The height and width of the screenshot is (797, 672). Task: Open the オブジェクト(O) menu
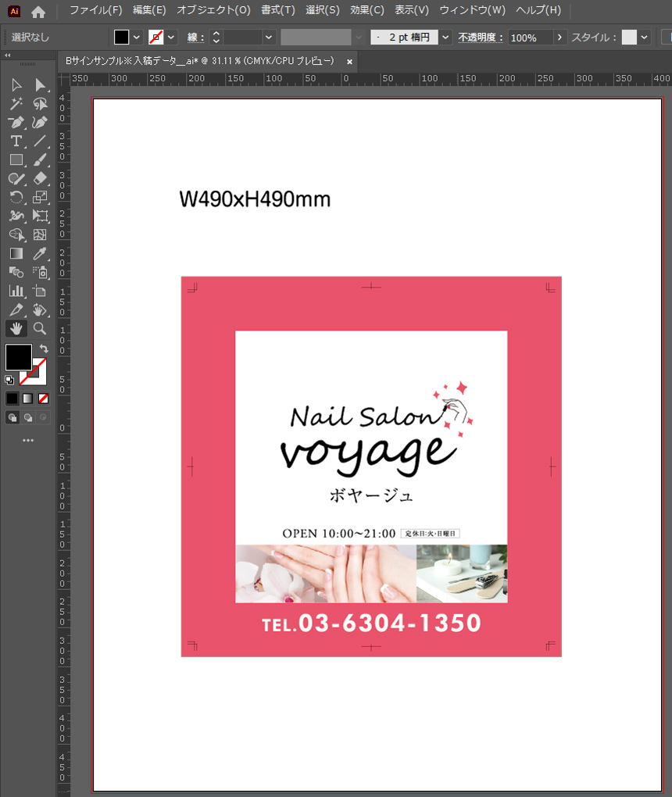pyautogui.click(x=213, y=10)
